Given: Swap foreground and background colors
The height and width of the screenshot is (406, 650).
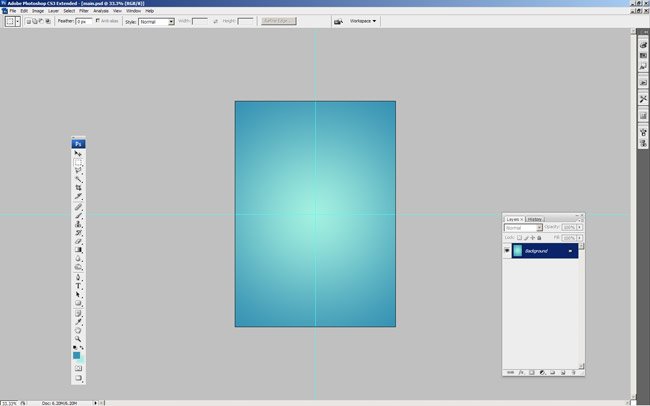Looking at the screenshot, I should click(82, 348).
